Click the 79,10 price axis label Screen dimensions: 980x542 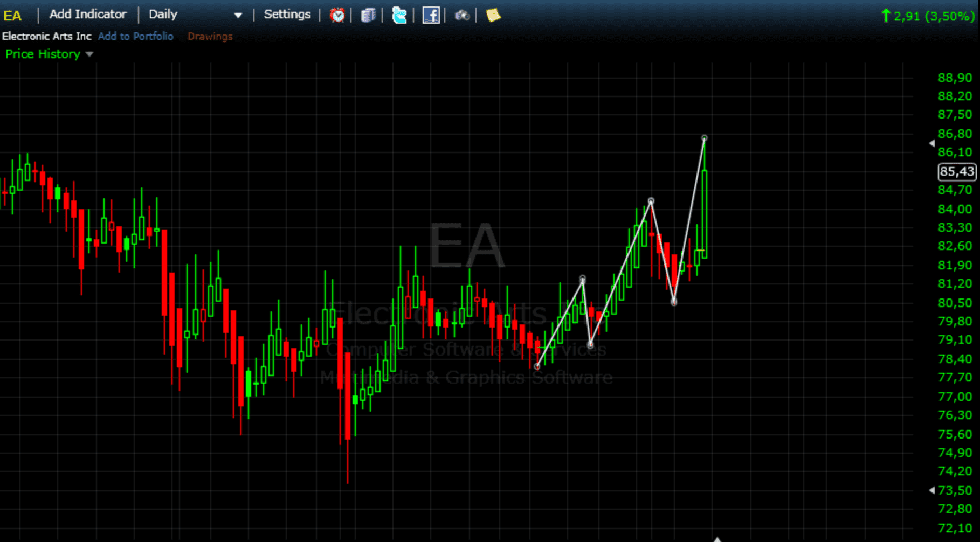pyautogui.click(x=955, y=340)
